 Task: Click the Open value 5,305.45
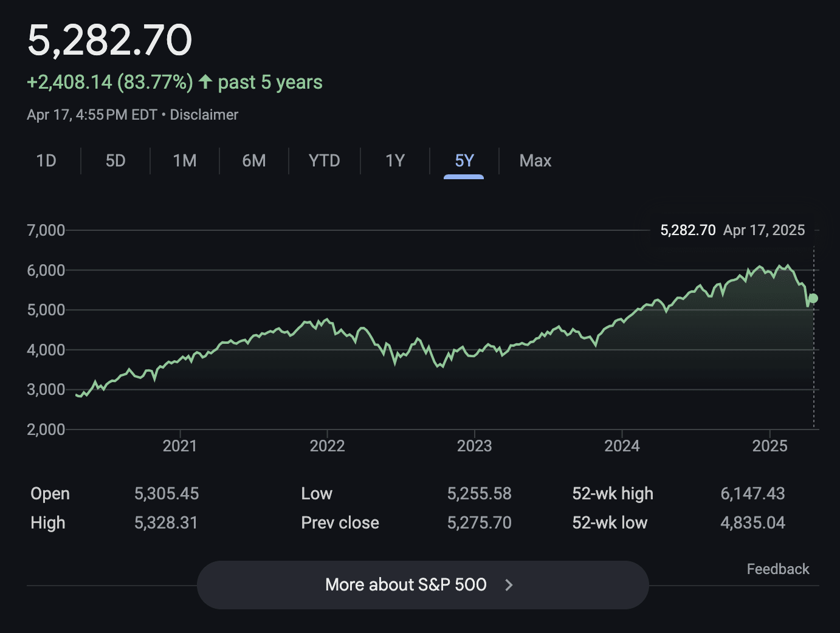pyautogui.click(x=167, y=494)
